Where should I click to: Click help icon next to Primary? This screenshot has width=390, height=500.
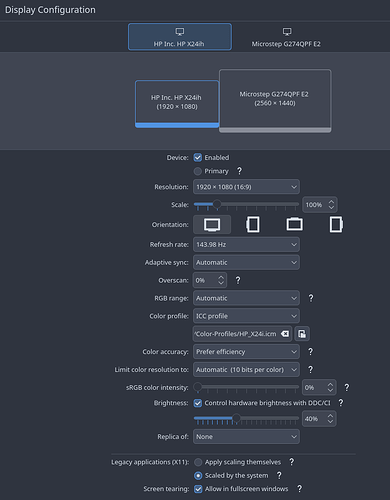click(239, 171)
